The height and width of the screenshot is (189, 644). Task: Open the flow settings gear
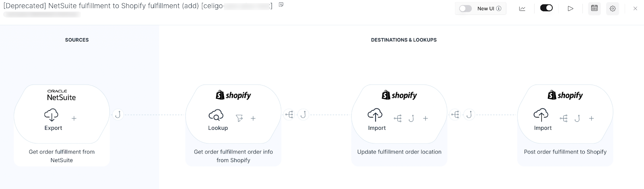[x=613, y=8]
